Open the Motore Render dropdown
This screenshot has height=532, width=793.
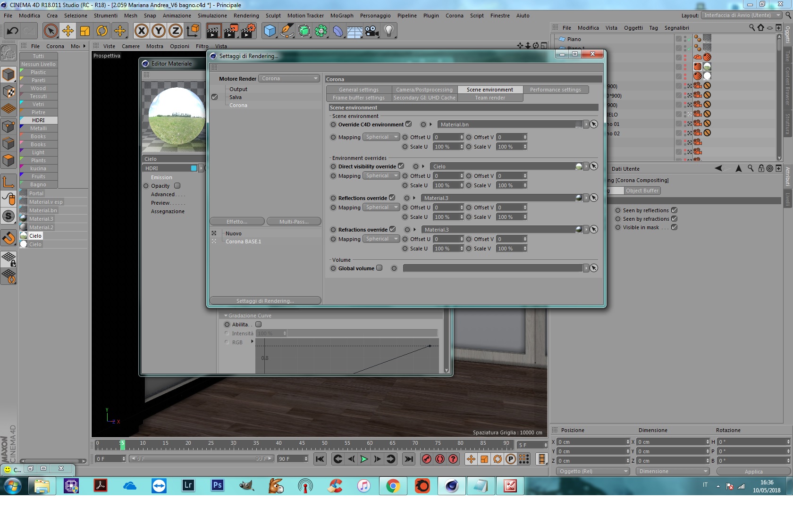click(290, 79)
